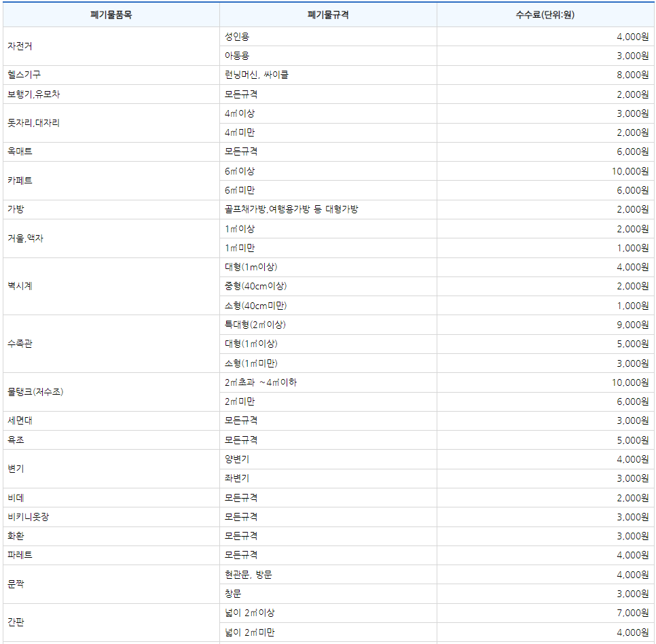Click the 골프채가방,여행용가방 등 대형가방 cell
Screen dimensions: 656x644
coord(329,210)
